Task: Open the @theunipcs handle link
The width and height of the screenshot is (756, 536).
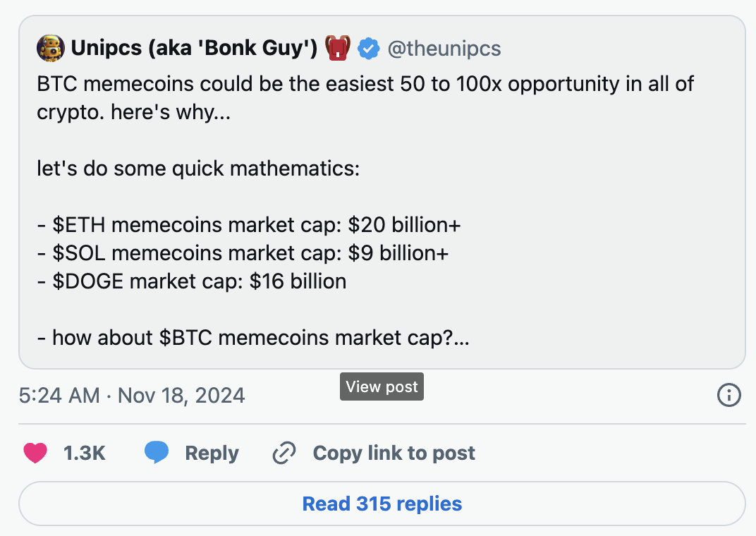Action: pyautogui.click(x=444, y=49)
